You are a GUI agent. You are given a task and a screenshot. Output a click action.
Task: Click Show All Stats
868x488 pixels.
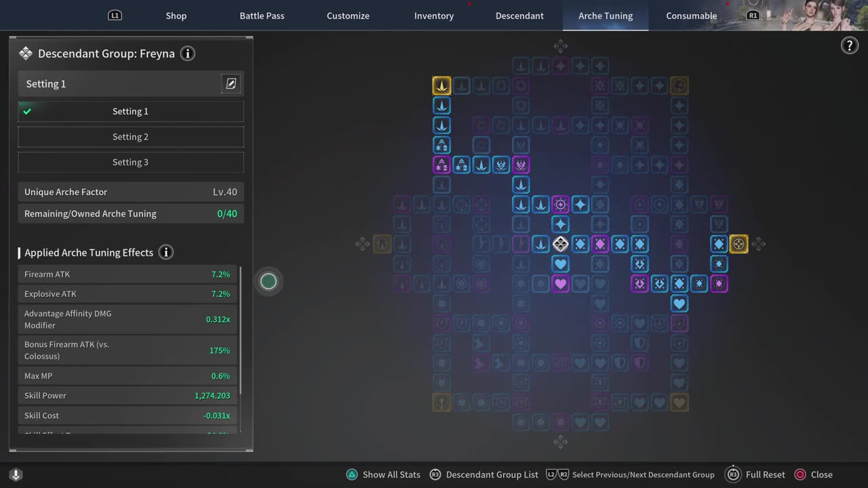tap(383, 475)
